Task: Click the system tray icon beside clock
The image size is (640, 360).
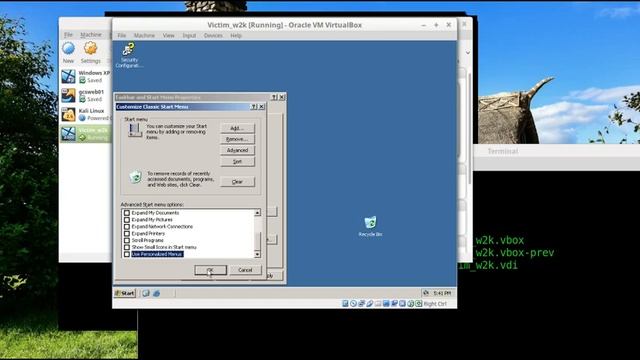Action: click(x=426, y=293)
